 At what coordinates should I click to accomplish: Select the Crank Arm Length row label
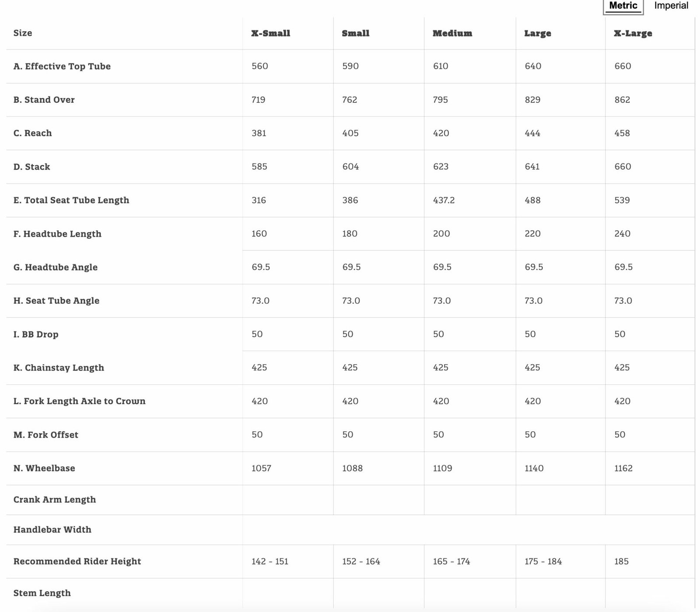(54, 499)
